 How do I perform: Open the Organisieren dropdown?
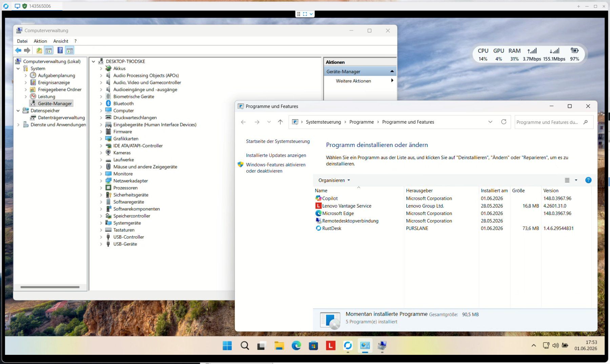coord(334,180)
